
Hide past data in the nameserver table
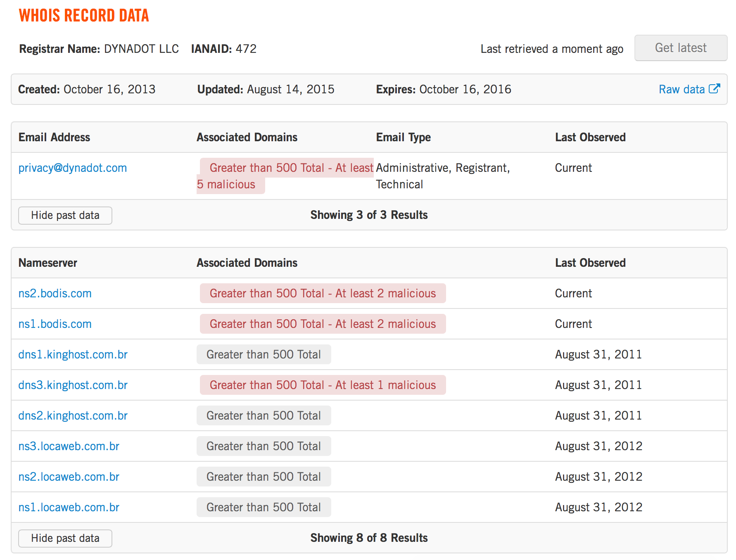pos(65,539)
